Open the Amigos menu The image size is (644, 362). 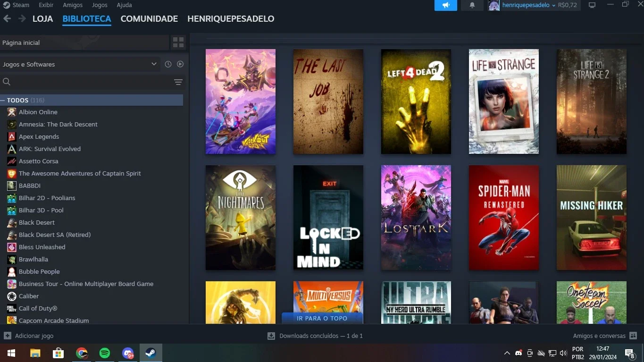coord(73,5)
